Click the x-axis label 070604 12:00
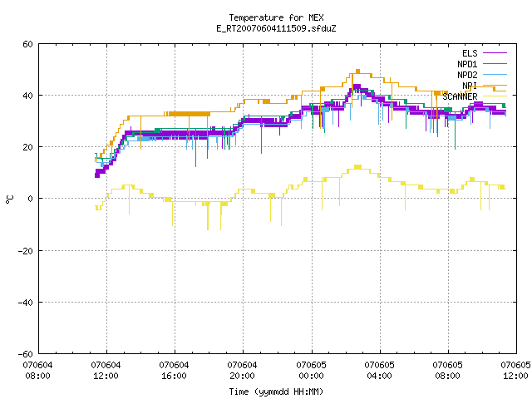 pyautogui.click(x=106, y=371)
